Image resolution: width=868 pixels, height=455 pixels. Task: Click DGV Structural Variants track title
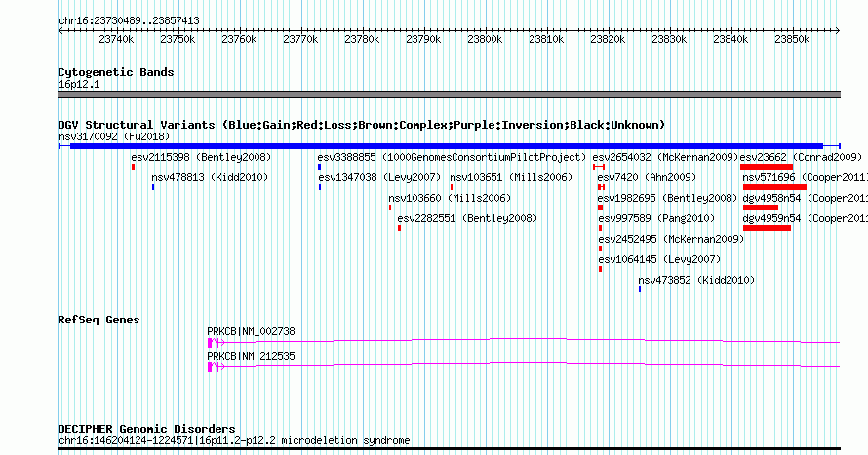pos(362,125)
